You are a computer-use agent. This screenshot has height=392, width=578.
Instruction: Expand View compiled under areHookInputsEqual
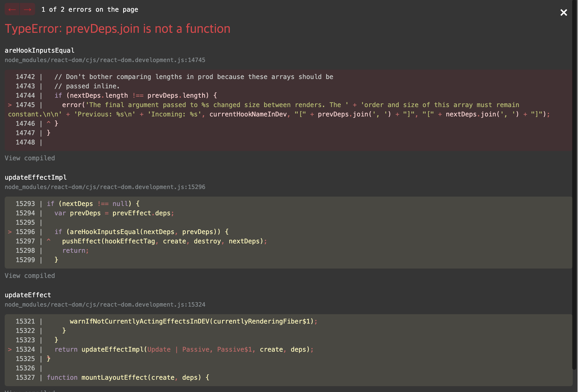click(30, 158)
